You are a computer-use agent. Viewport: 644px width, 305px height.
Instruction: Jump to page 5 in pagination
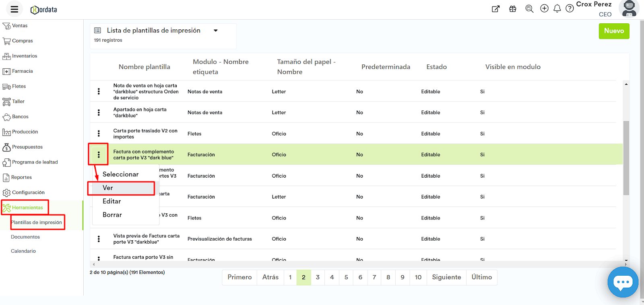(x=346, y=277)
